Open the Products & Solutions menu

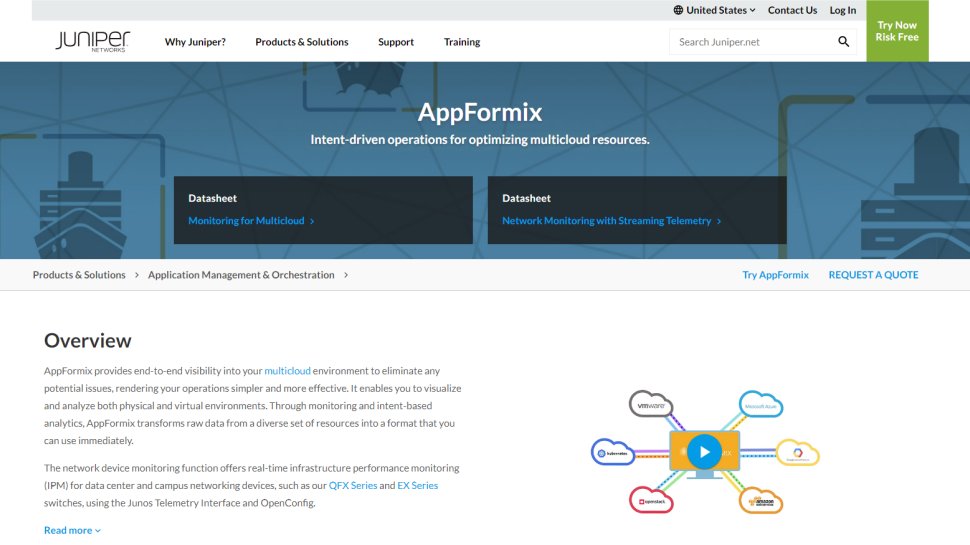[x=302, y=41]
